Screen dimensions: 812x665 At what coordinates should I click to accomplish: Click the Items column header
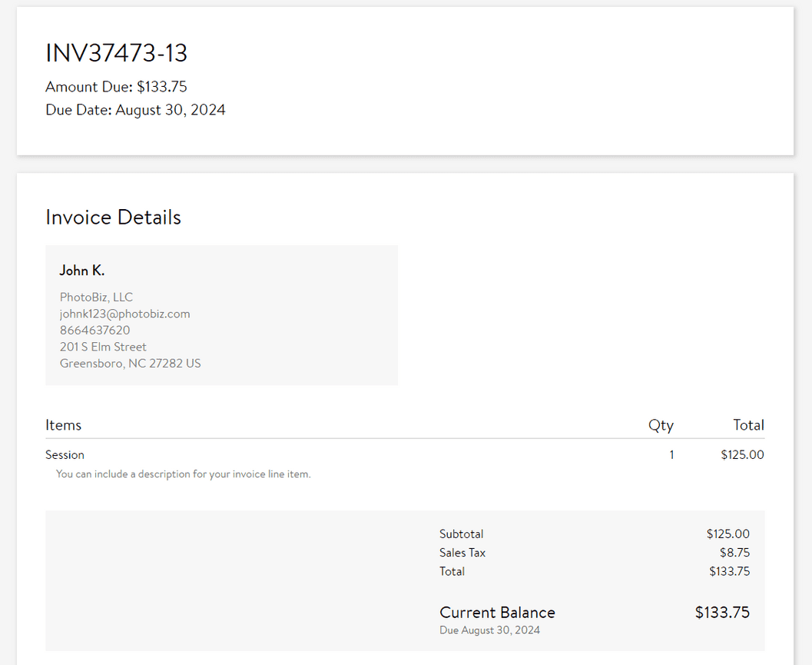point(63,424)
